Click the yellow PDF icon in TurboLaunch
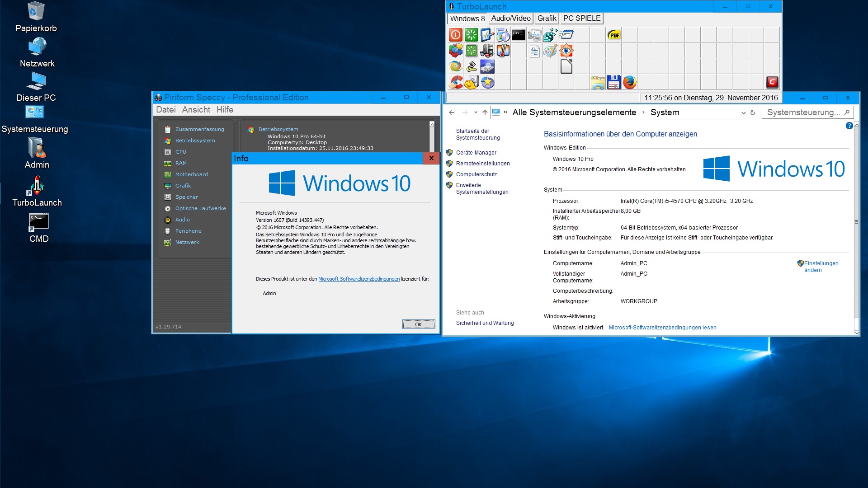Screen dimensions: 868x488 coord(613,35)
